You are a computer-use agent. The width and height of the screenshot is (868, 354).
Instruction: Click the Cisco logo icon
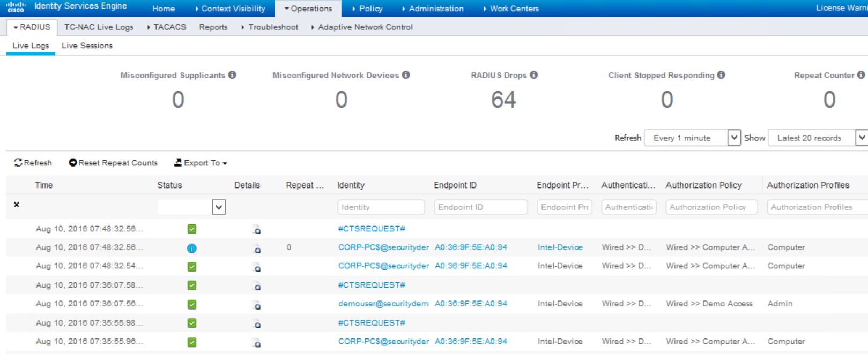click(15, 7)
